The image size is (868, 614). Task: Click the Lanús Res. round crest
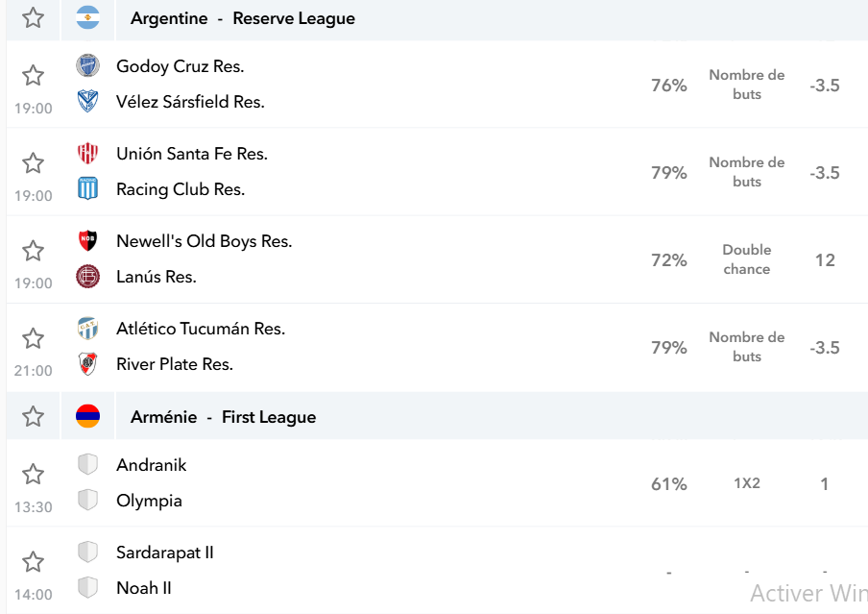click(87, 277)
